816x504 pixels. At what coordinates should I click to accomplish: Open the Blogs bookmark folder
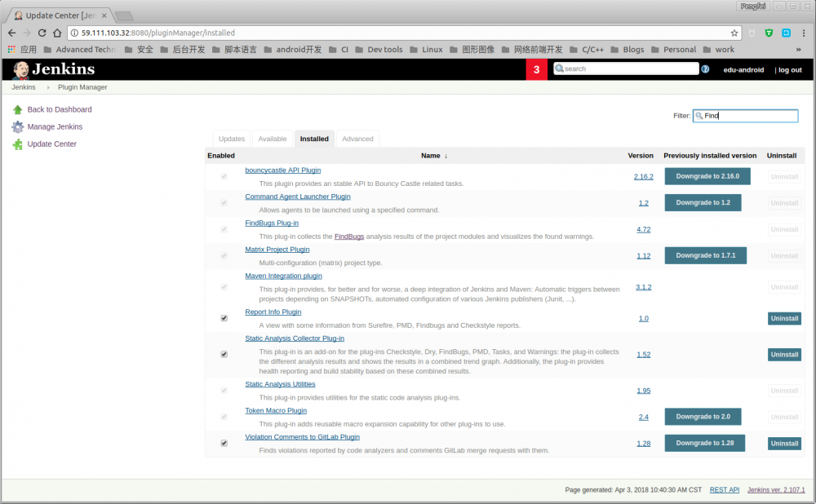point(627,50)
